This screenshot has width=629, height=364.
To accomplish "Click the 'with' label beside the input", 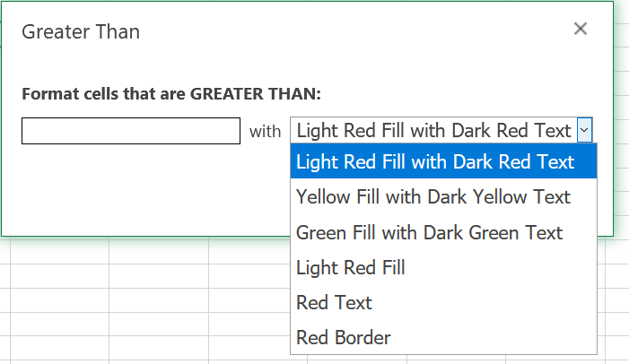I will [x=265, y=132].
